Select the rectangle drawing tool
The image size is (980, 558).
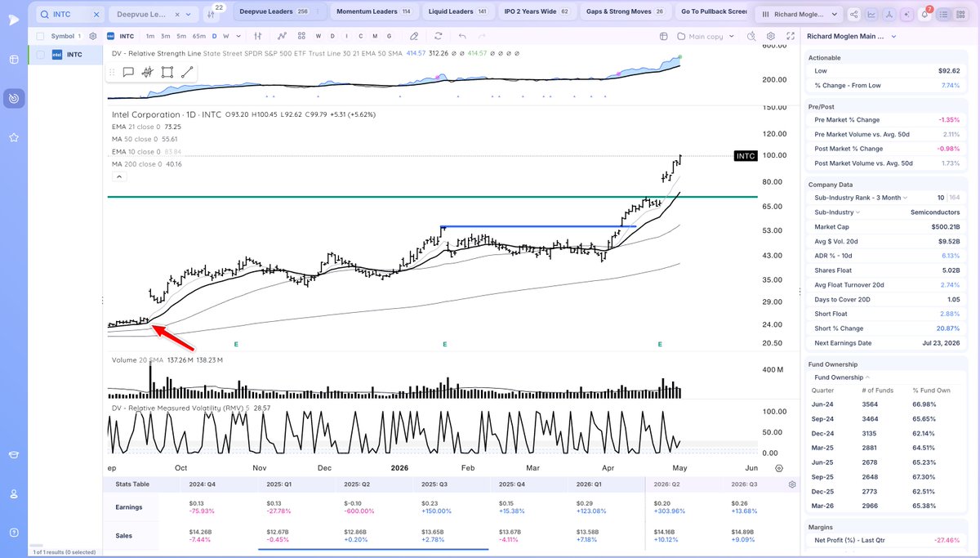coord(167,72)
